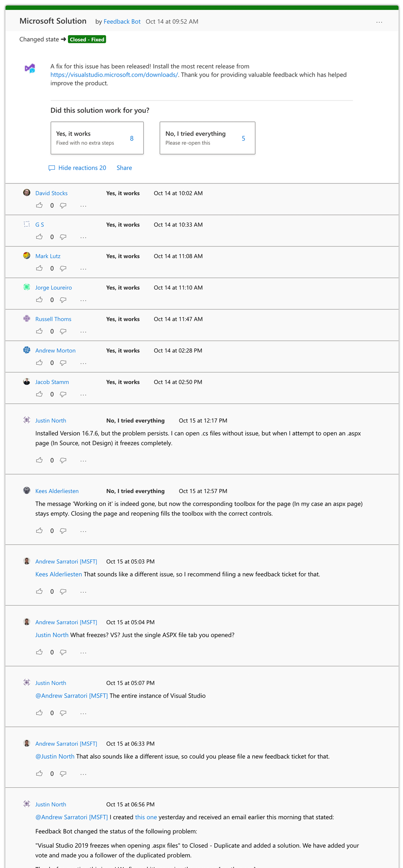Upvote David Stocks' reaction

coord(39,205)
